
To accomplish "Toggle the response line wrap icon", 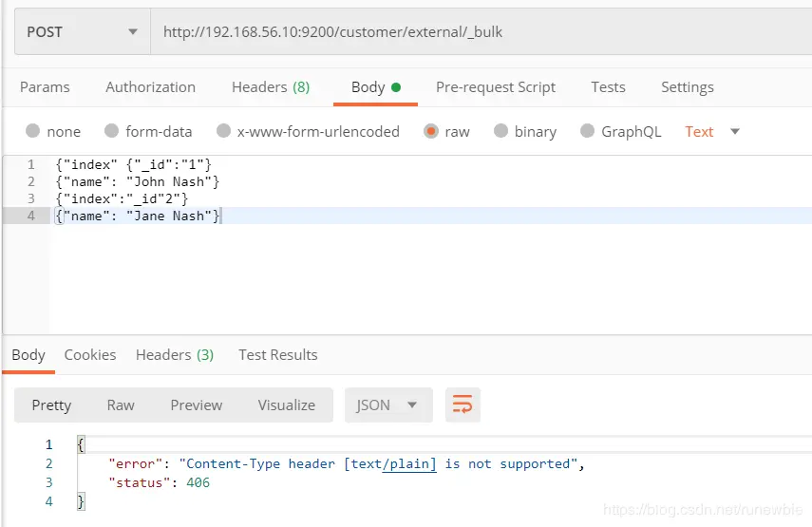I will pyautogui.click(x=463, y=405).
